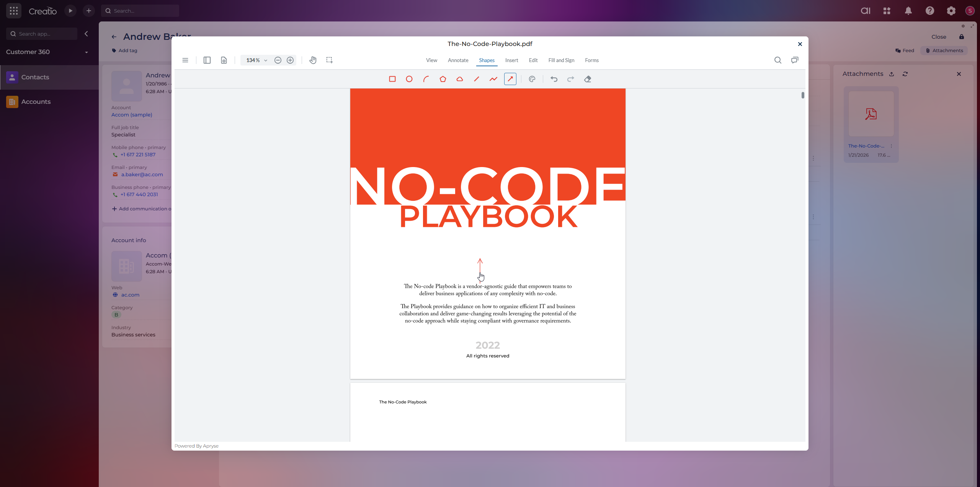Screen dimensions: 980x487
Task: Open the a.baker@ac.com email link
Action: [x=142, y=174]
